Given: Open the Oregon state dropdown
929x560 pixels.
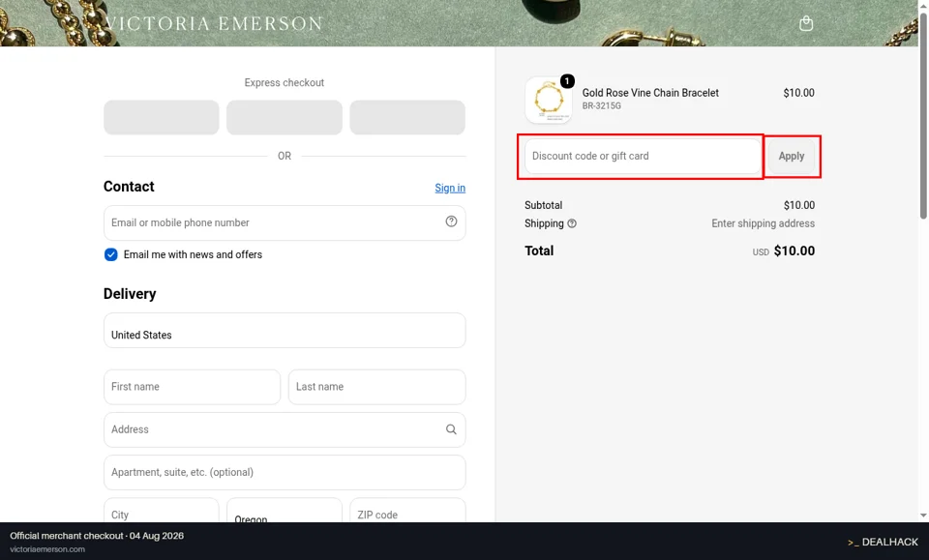Looking at the screenshot, I should pos(285,511).
